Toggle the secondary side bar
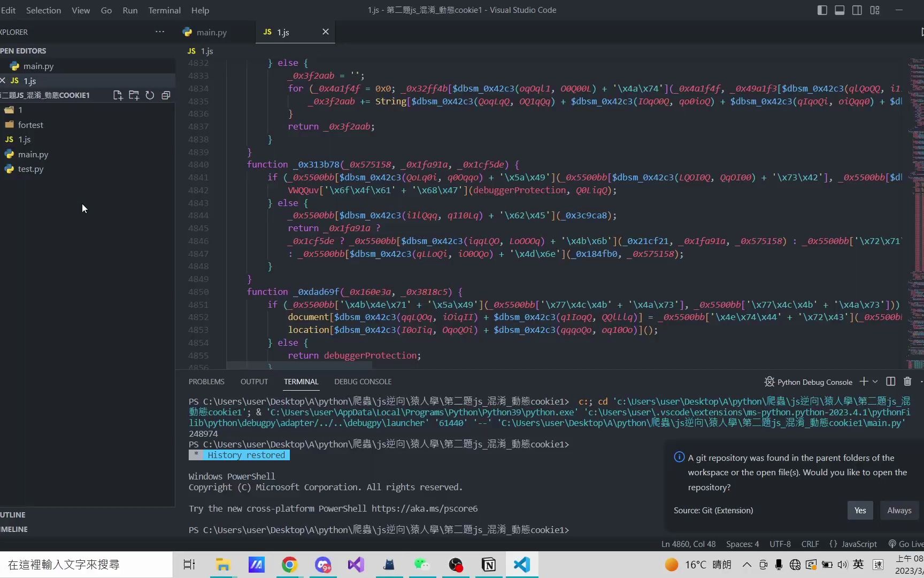 coord(857,10)
